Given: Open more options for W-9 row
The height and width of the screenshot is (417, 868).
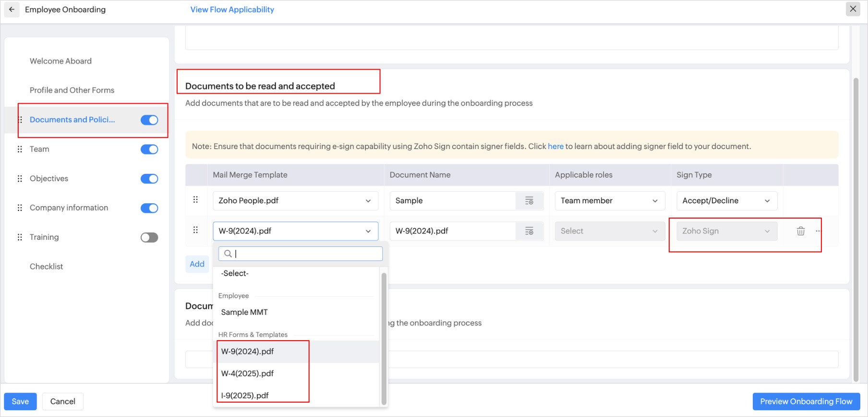Looking at the screenshot, I should pyautogui.click(x=818, y=231).
